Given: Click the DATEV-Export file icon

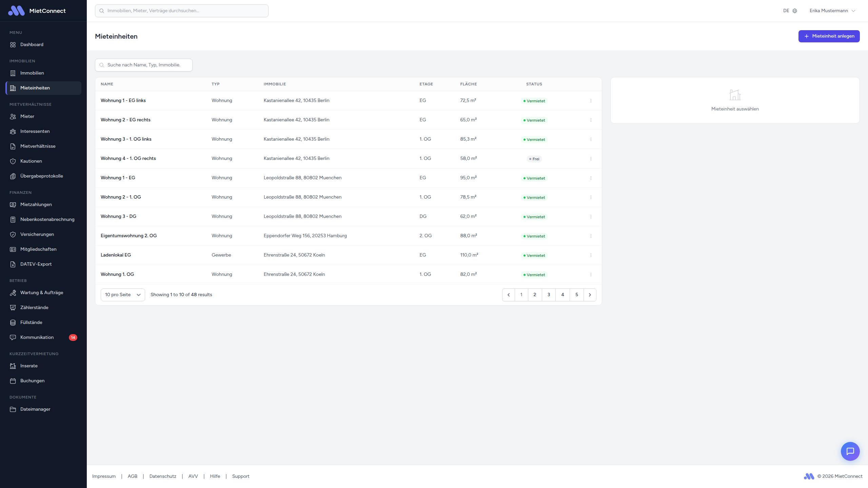Looking at the screenshot, I should pos(13,264).
